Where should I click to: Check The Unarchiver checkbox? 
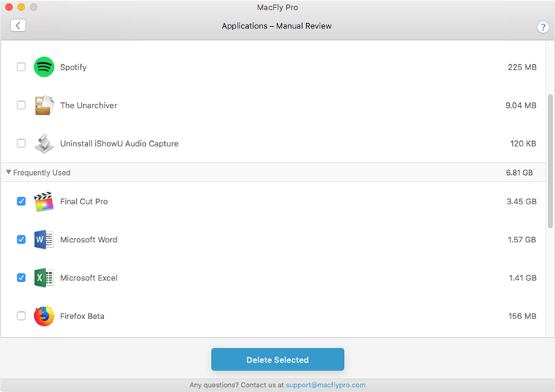pyautogui.click(x=21, y=105)
